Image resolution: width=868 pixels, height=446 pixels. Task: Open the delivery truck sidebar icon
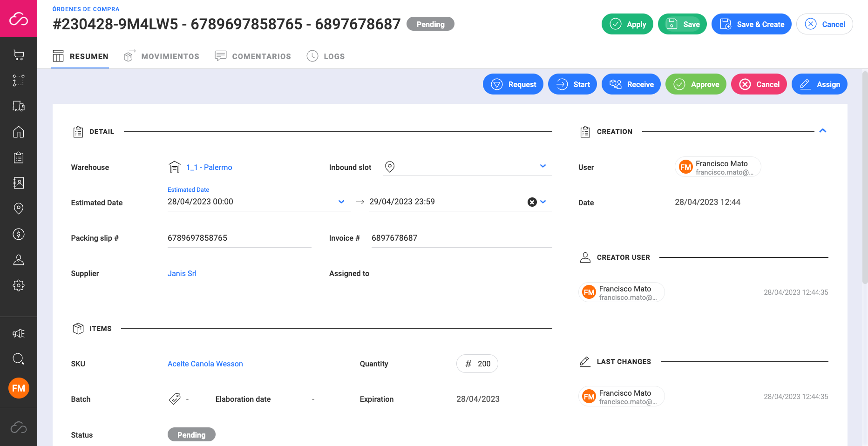pos(19,106)
